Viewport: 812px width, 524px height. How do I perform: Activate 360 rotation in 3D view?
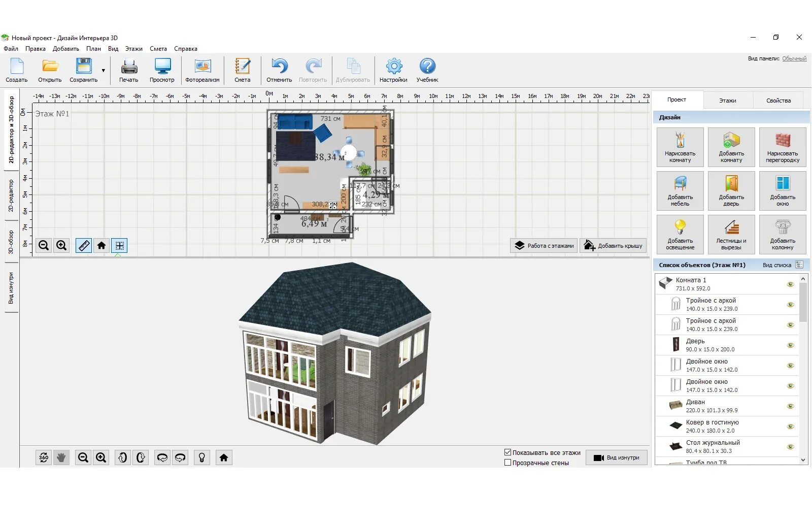point(44,457)
